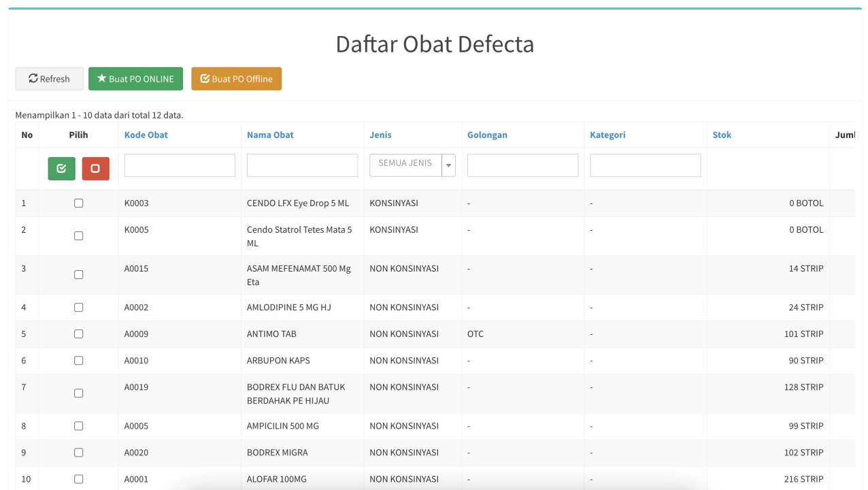Click the Refresh button
The width and height of the screenshot is (868, 490).
click(49, 79)
